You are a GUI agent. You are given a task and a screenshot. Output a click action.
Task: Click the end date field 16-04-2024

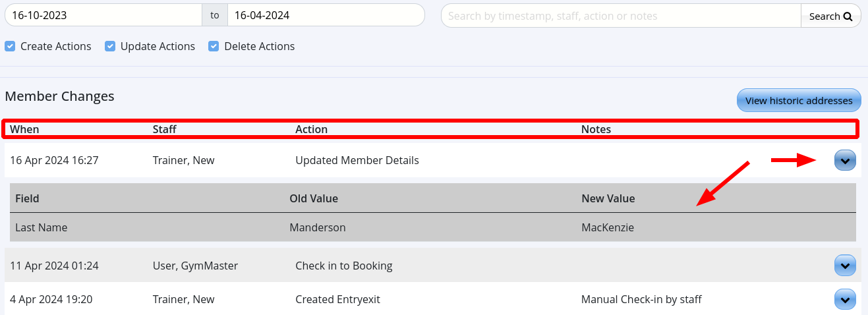point(325,15)
